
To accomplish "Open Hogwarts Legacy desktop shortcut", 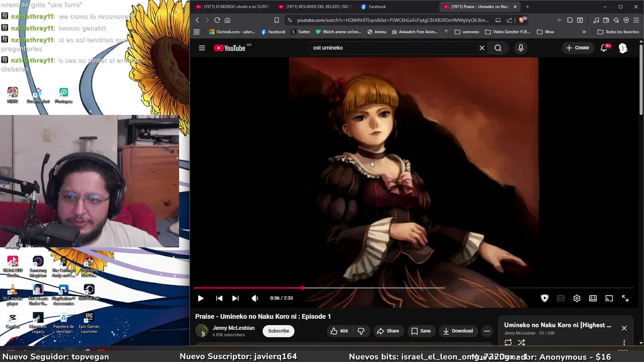I will [x=38, y=323].
